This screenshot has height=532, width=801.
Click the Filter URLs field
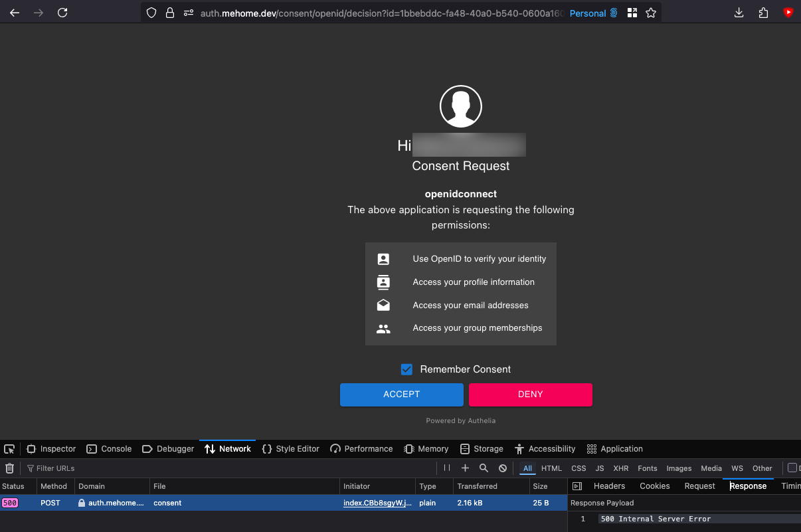(x=229, y=468)
